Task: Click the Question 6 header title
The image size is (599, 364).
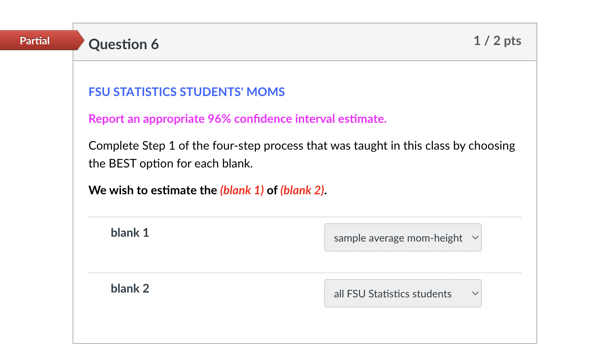Action: [124, 44]
